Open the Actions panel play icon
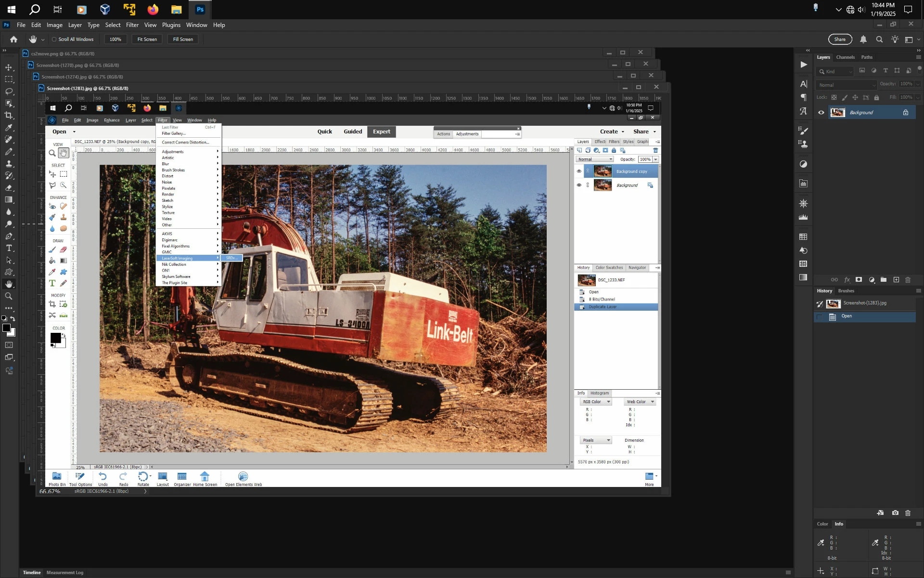The height and width of the screenshot is (578, 924). point(803,65)
